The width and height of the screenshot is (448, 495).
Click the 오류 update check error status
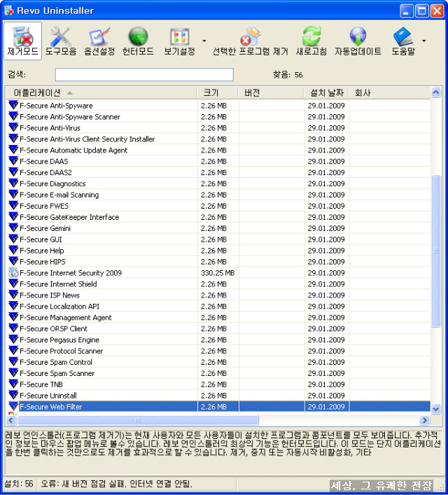116,484
